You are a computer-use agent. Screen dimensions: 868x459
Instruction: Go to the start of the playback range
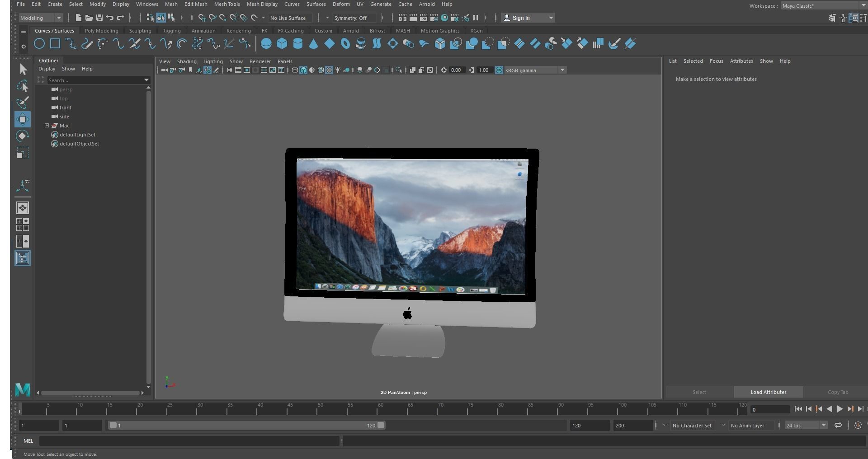point(798,409)
